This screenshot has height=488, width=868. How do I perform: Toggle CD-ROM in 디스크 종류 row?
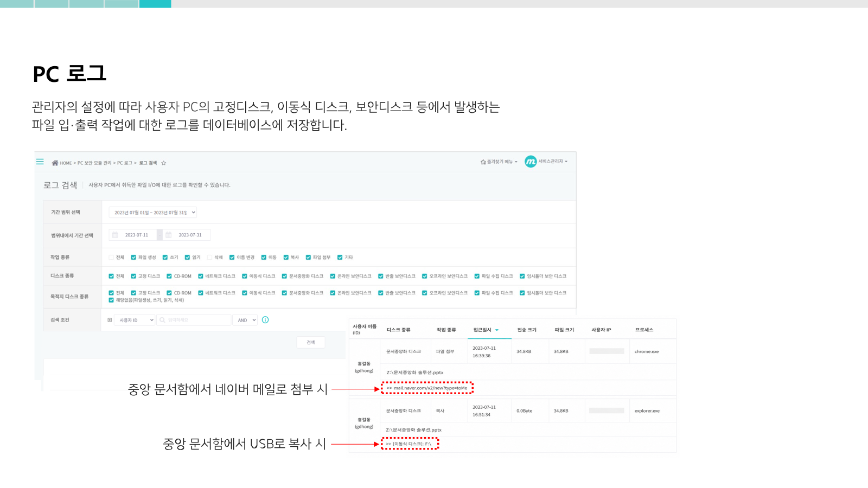(169, 276)
